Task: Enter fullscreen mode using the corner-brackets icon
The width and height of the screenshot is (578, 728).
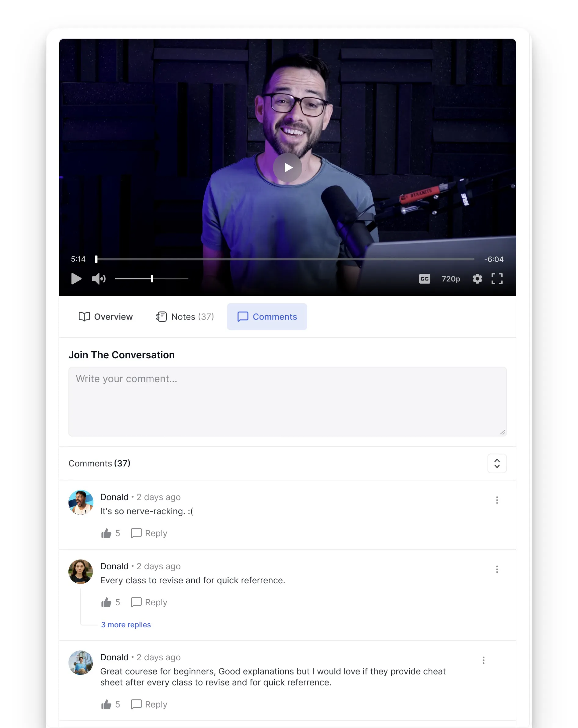Action: tap(496, 279)
